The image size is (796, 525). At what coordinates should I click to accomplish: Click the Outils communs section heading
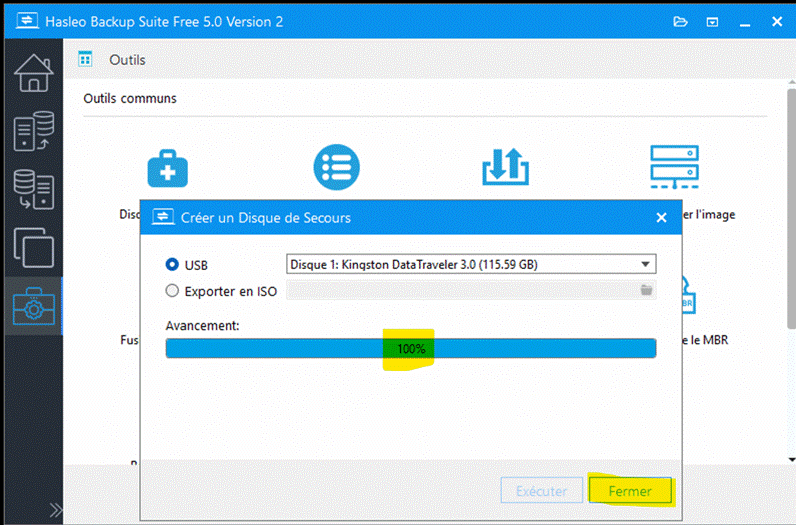[x=130, y=99]
